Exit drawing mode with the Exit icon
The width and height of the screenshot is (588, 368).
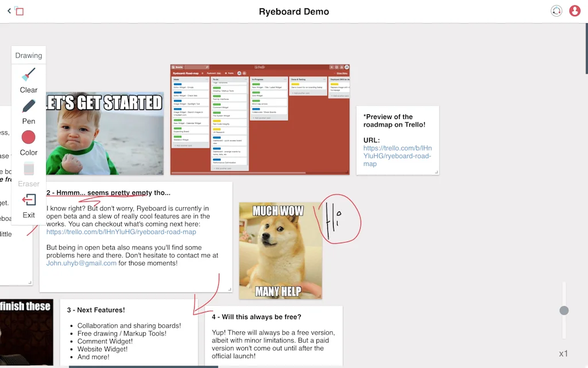(28, 204)
